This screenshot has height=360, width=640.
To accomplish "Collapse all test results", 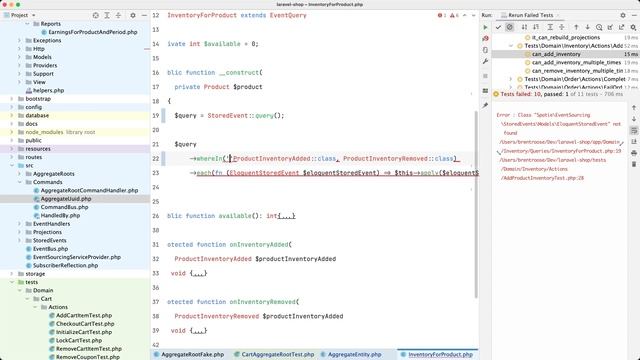I will 562,27.
